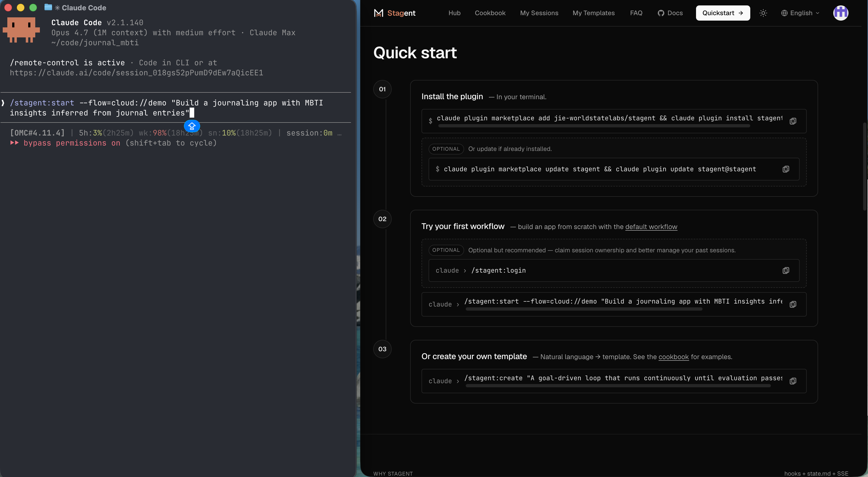The image size is (868, 477).
Task: Click the 'wk:98%' usage indicator
Action: [153, 133]
